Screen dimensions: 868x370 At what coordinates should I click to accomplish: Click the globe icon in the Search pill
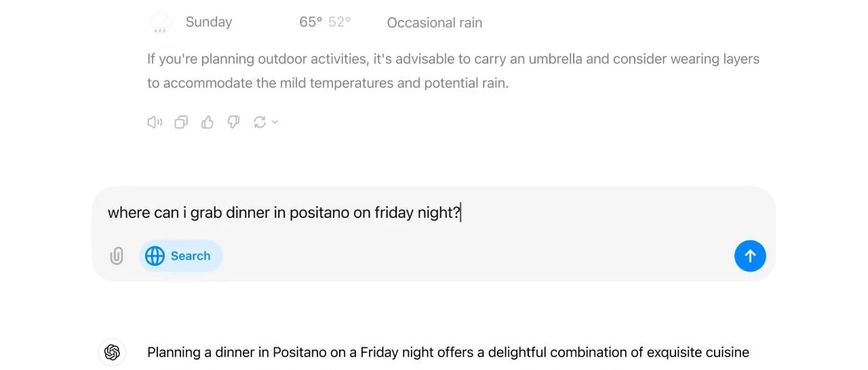point(155,256)
